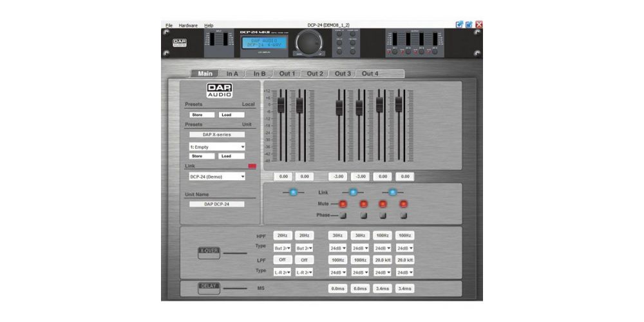This screenshot has height=322, width=644.
Task: Click output 1 HPF 30Hz frequency button
Action: point(337,236)
